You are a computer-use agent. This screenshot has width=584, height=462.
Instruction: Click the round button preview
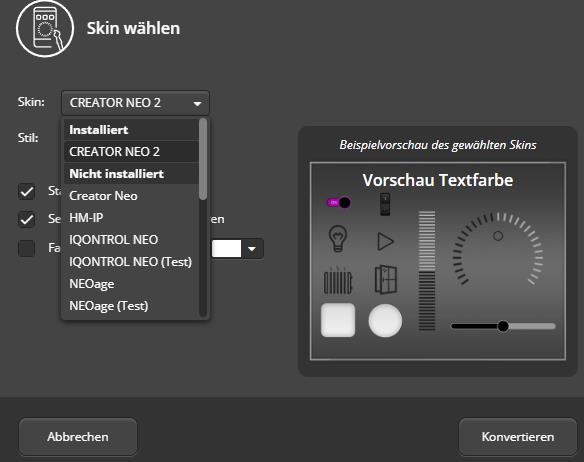point(385,320)
